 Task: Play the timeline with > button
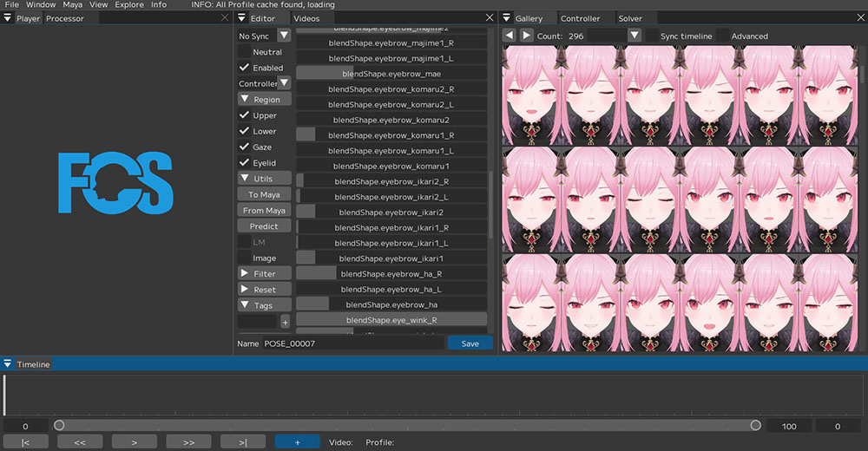pos(134,442)
